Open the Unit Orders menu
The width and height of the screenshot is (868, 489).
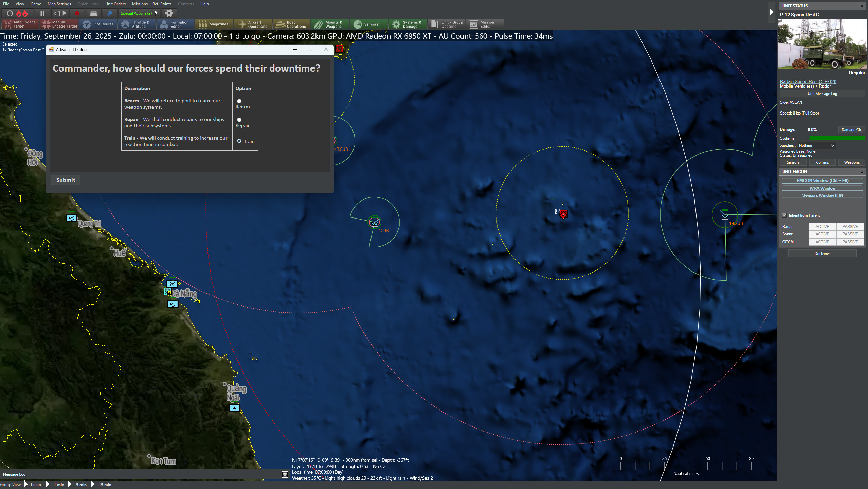pos(115,4)
